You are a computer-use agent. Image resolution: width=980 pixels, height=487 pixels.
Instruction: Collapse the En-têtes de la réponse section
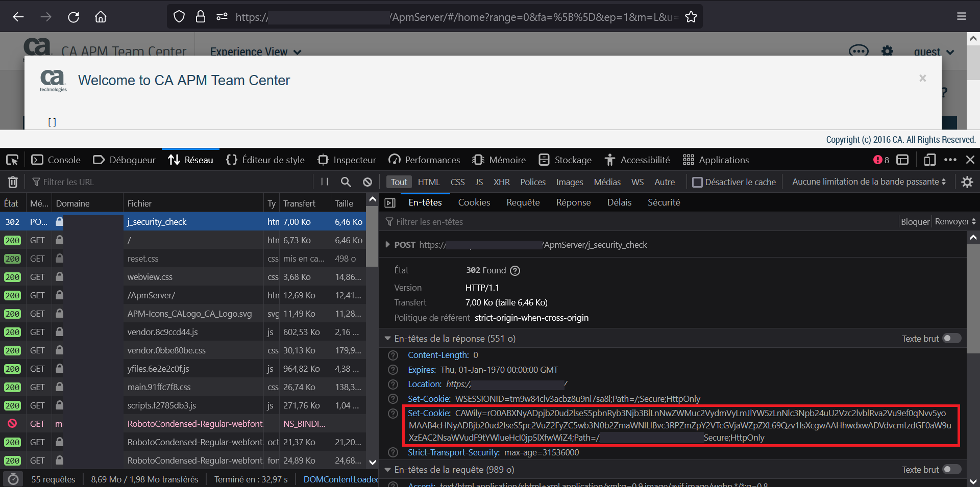(x=388, y=339)
